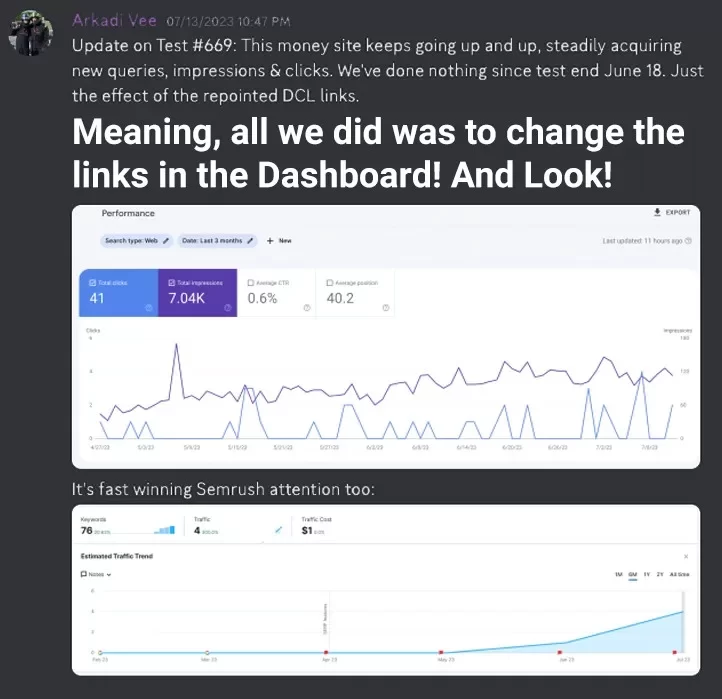Open the Date: Last 3 months filter

(217, 241)
